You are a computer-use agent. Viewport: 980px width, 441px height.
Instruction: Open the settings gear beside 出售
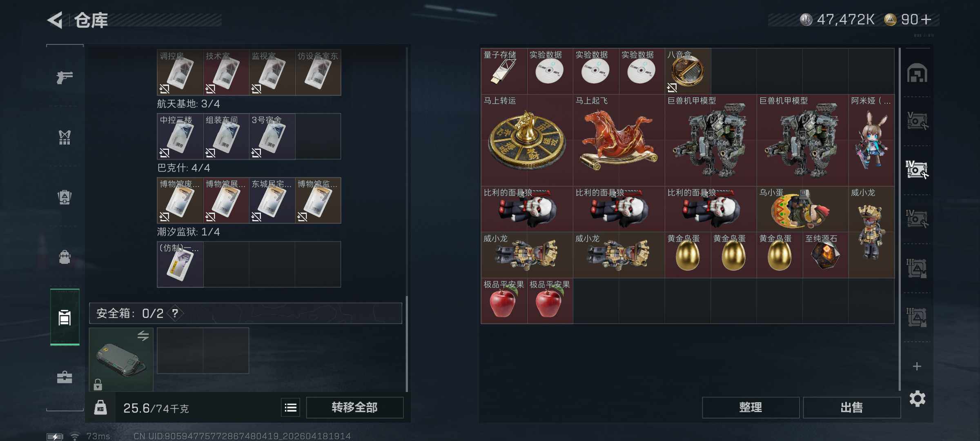pyautogui.click(x=917, y=399)
